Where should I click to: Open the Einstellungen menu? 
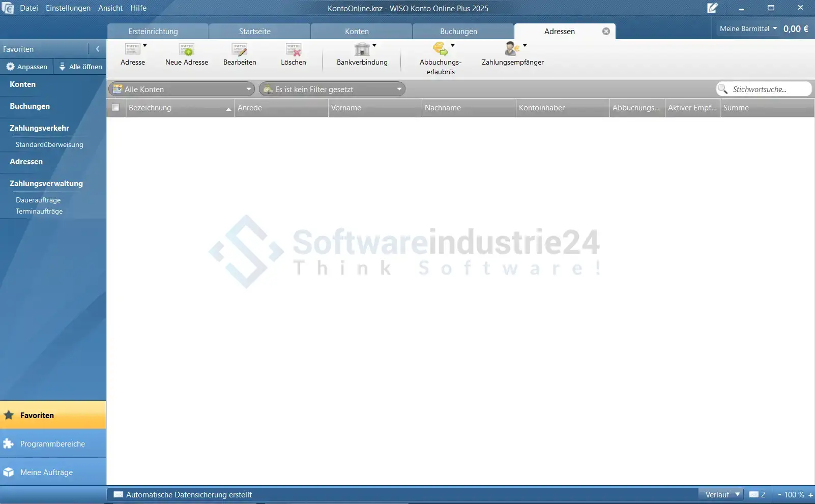click(x=68, y=8)
